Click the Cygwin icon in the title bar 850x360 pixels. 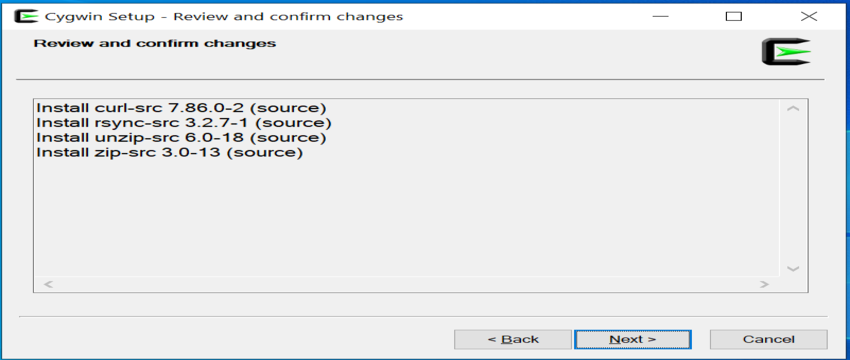(26, 16)
